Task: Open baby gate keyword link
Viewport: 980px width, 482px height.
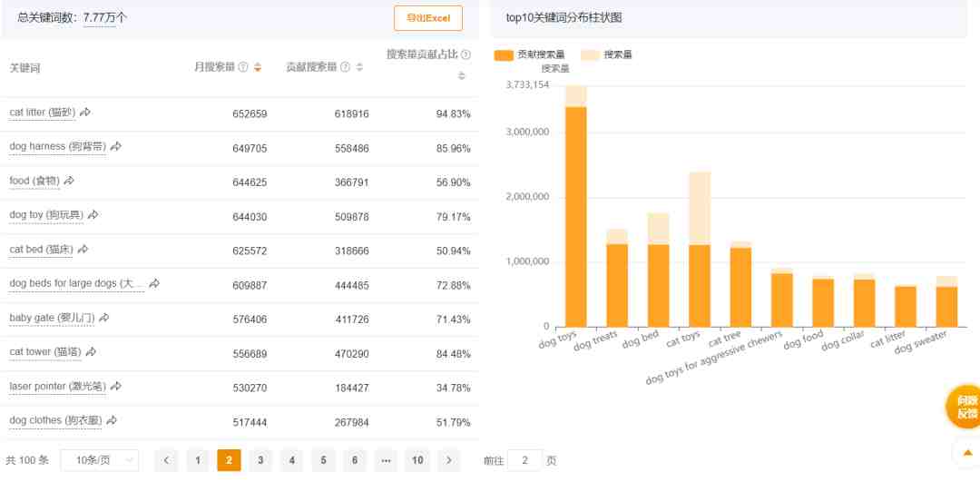Action: (52, 319)
